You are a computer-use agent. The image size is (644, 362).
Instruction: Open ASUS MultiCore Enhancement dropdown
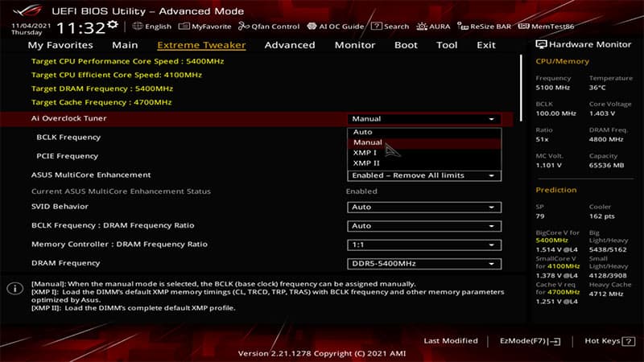click(424, 175)
